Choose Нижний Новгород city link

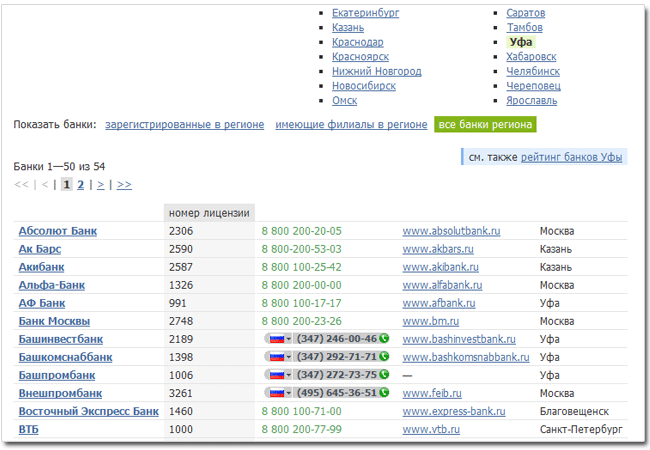point(376,72)
